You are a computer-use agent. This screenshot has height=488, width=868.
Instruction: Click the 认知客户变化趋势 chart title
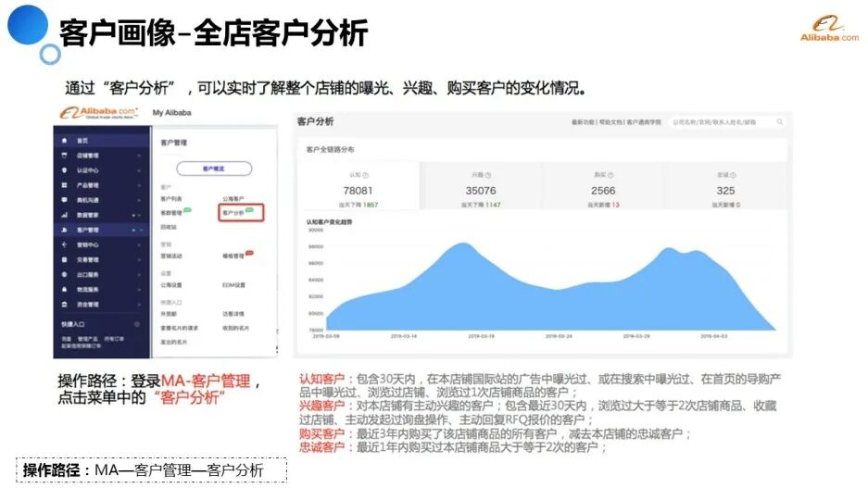330,222
